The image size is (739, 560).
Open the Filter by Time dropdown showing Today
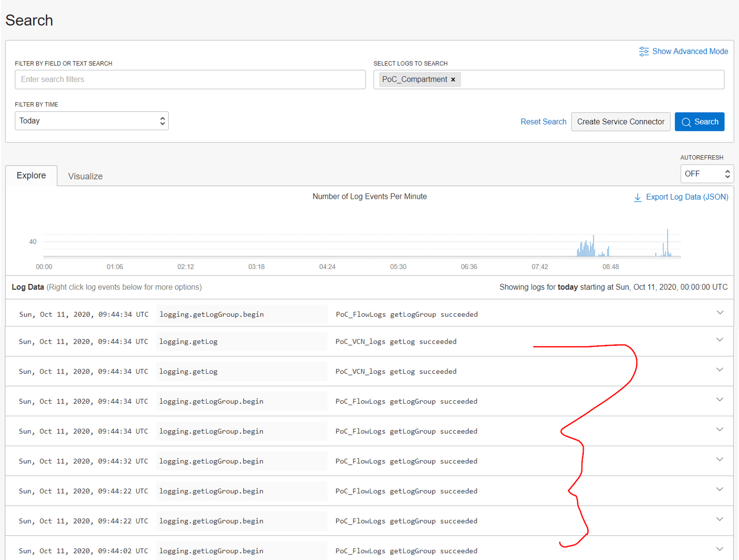pos(92,121)
